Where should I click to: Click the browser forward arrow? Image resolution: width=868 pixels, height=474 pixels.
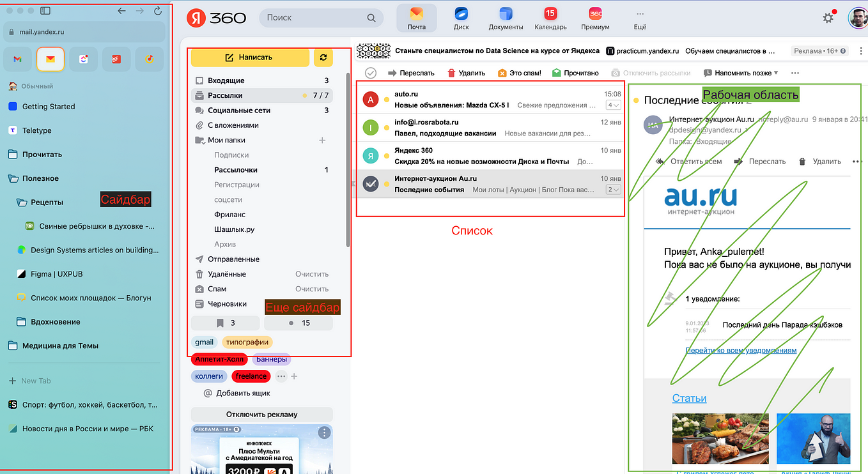[140, 11]
